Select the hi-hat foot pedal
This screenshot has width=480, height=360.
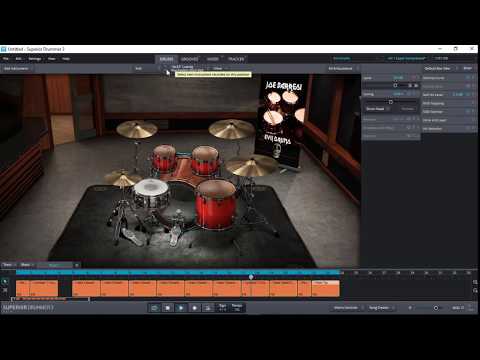133,236
